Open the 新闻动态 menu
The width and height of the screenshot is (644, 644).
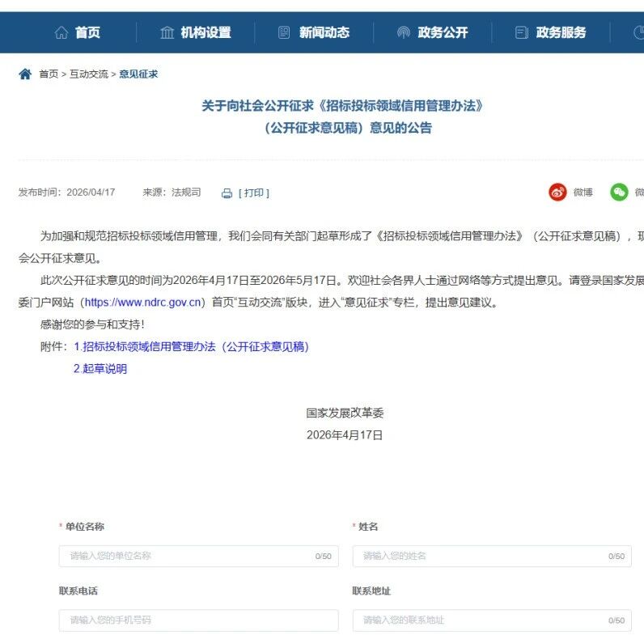point(324,32)
